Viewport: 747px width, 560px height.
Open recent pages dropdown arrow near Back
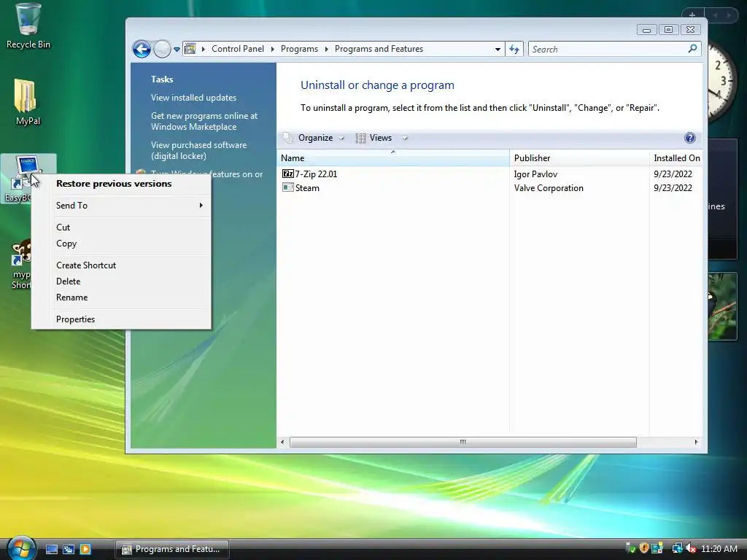pyautogui.click(x=177, y=49)
